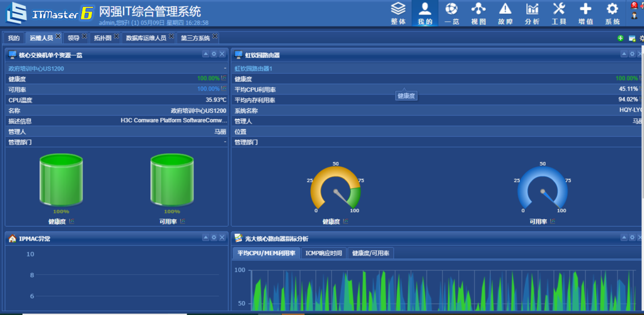
Task: Switch to the ICMP响应时间 tab
Action: click(323, 253)
